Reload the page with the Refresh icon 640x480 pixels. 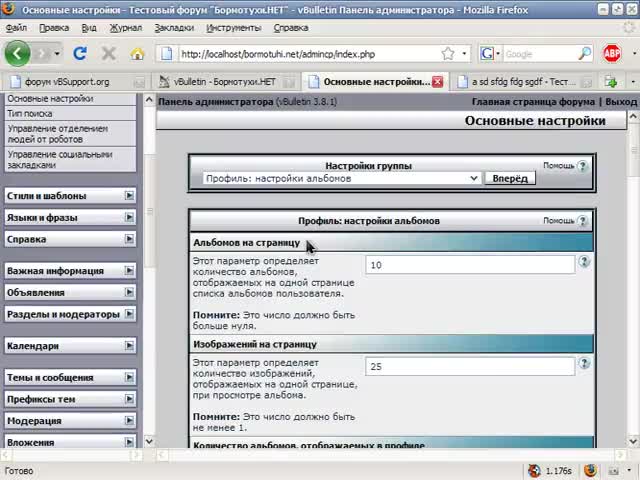[x=80, y=54]
